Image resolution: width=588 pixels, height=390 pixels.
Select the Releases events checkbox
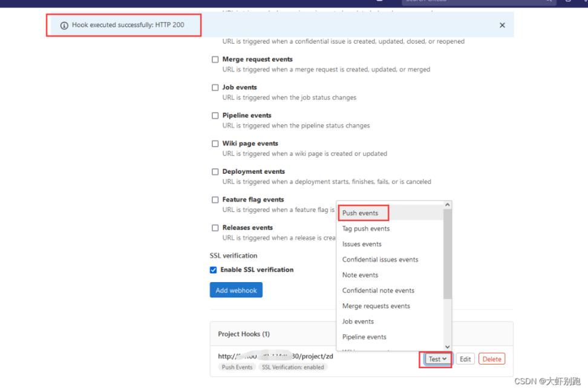click(x=215, y=228)
